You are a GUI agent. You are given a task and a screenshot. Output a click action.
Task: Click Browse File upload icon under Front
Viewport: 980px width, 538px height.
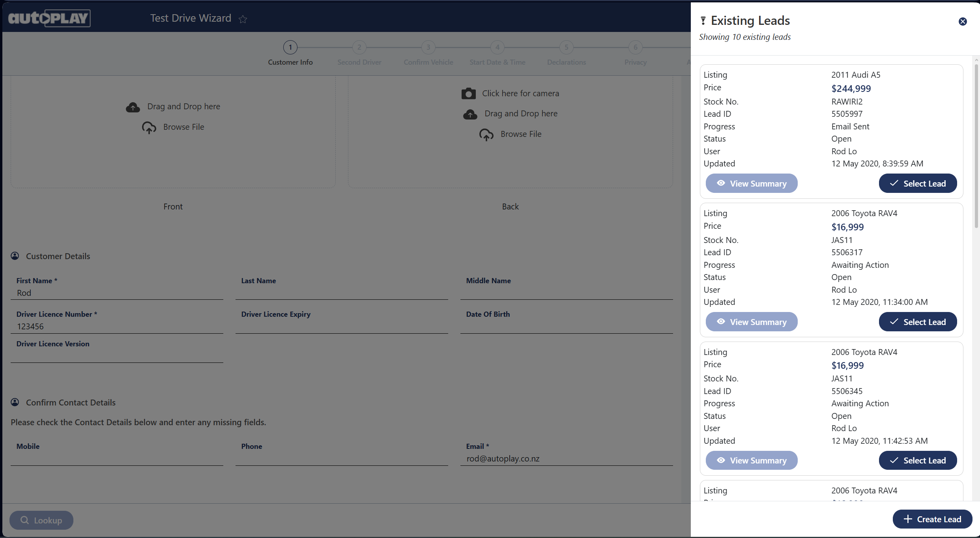[149, 127]
